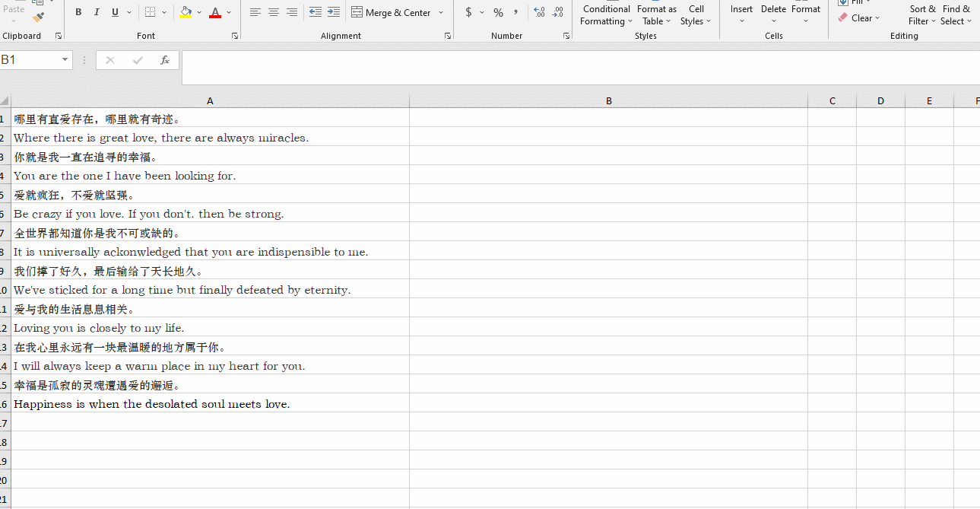980x509 pixels.
Task: Apply accounting dollar format
Action: click(468, 12)
